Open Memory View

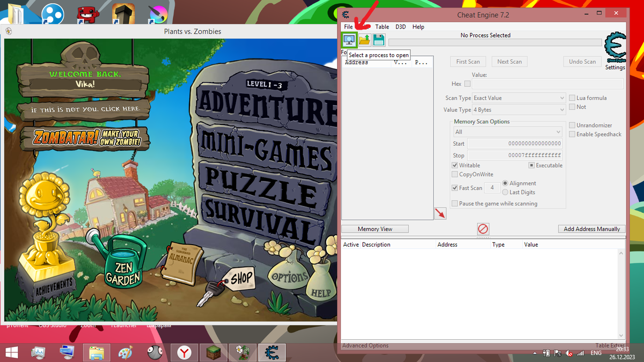[x=375, y=229]
